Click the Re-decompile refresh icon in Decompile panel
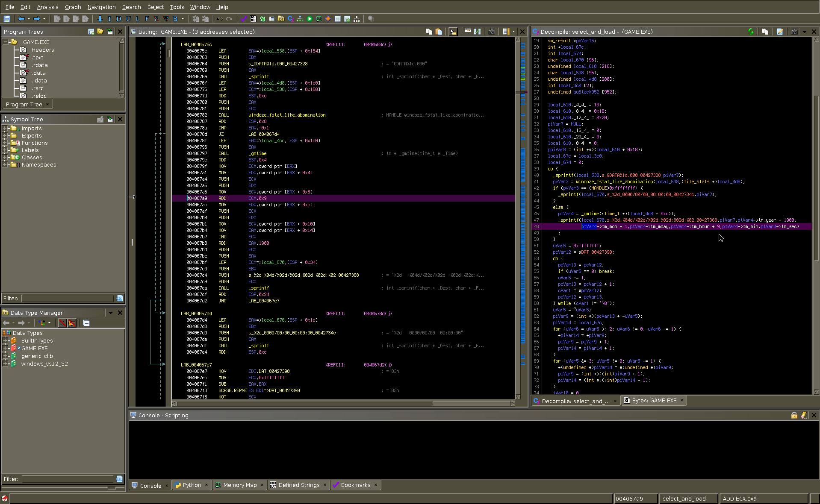 [x=751, y=32]
